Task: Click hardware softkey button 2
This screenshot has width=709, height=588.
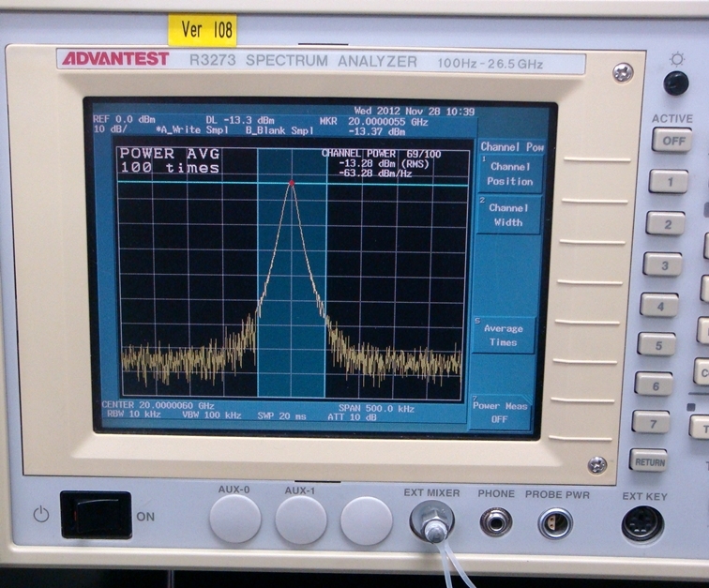Action: coord(666,224)
